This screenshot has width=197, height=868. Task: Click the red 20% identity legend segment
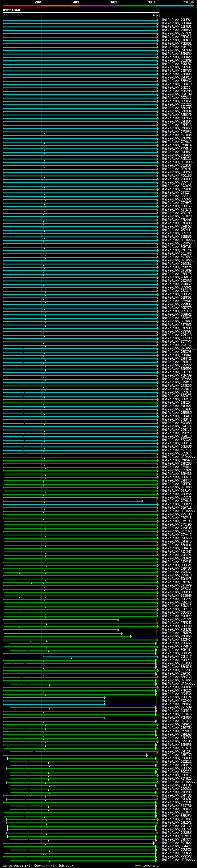pyautogui.click(x=22, y=6)
